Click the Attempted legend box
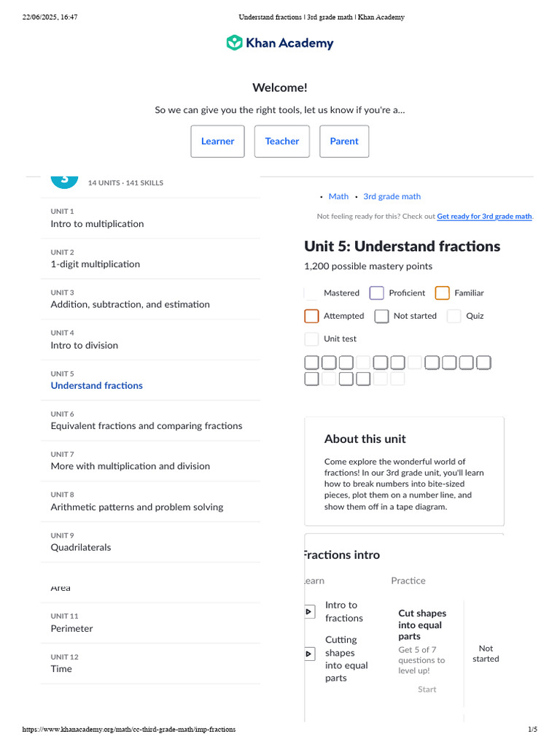The width and height of the screenshot is (560, 747). click(311, 316)
